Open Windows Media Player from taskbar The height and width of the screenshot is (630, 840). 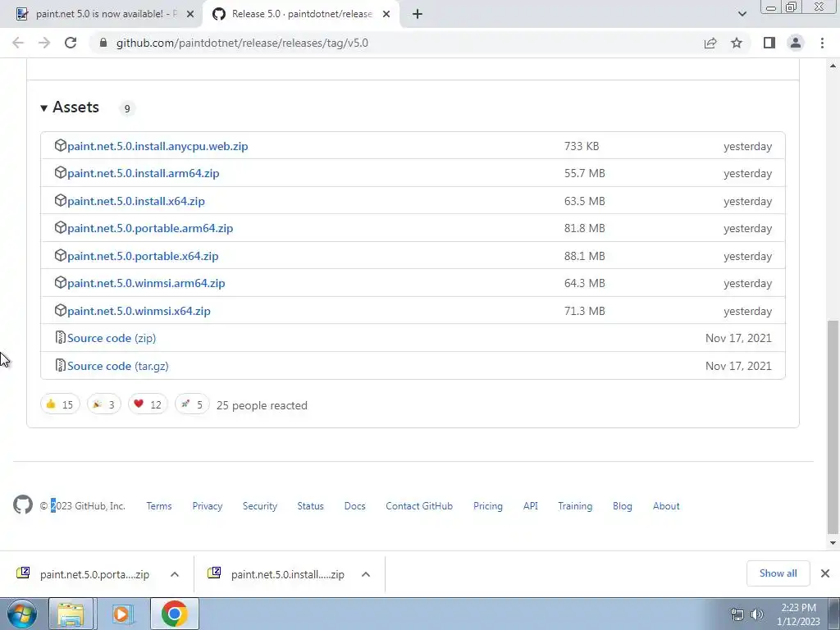point(121,614)
